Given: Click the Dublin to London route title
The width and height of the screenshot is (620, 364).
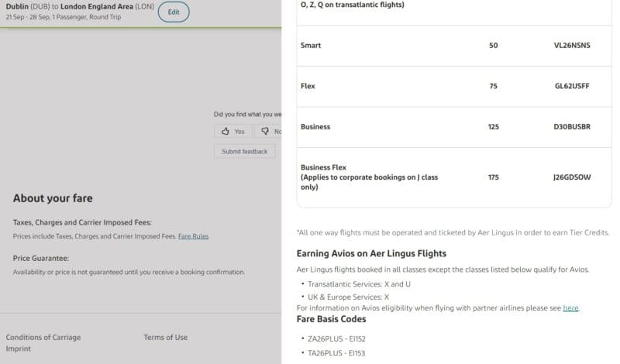Looking at the screenshot, I should coord(78,7).
